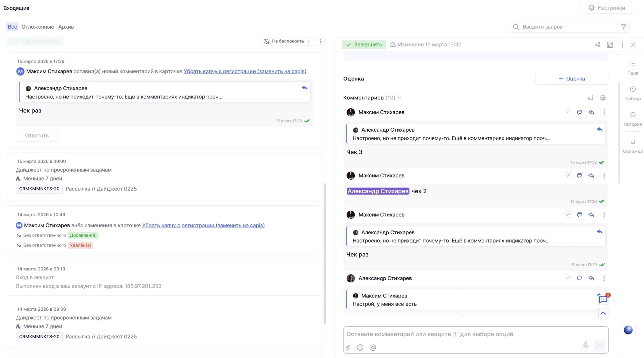Expand the "Не беспокоить" dropdown
Viewport: 644px width, 358px height.
[287, 41]
